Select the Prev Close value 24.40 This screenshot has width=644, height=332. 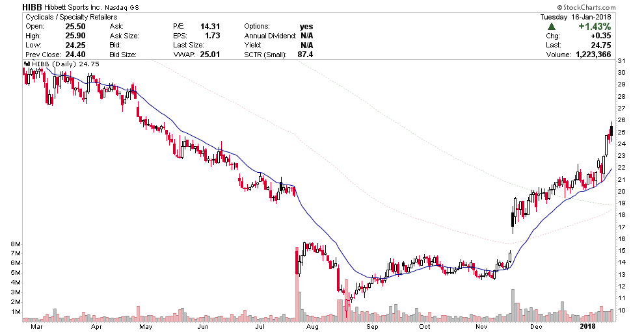click(75, 55)
